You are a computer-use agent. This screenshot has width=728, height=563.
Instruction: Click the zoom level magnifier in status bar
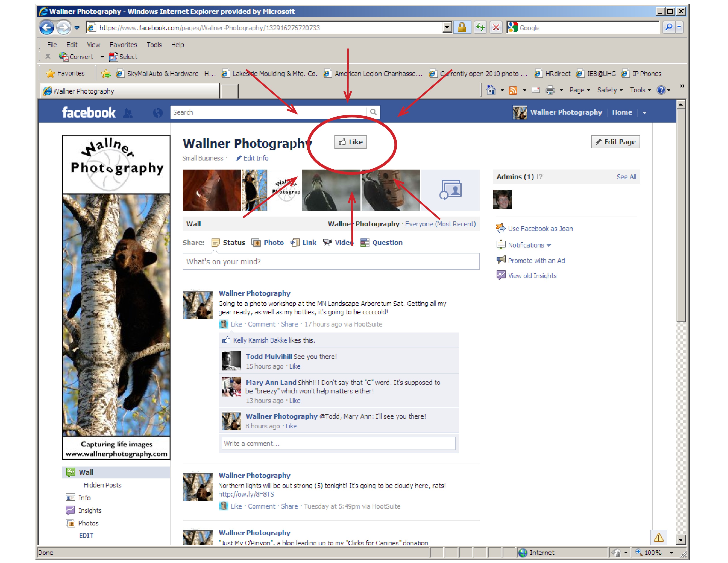pyautogui.click(x=639, y=552)
